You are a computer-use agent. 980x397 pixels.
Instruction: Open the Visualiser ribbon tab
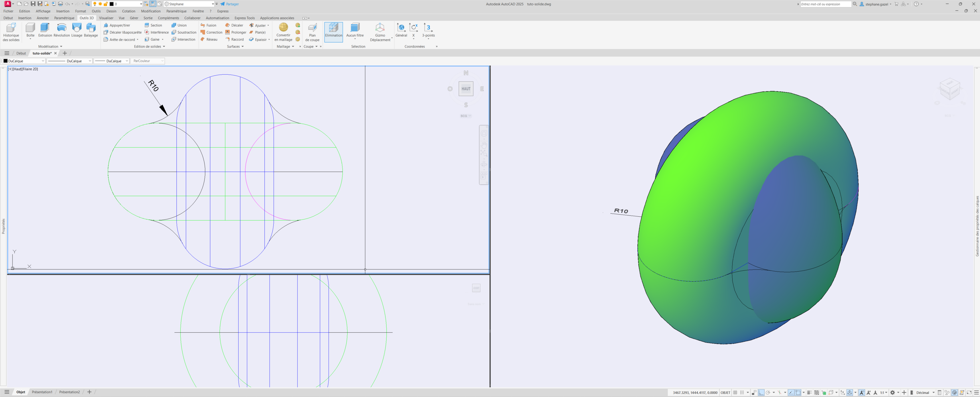(106, 18)
